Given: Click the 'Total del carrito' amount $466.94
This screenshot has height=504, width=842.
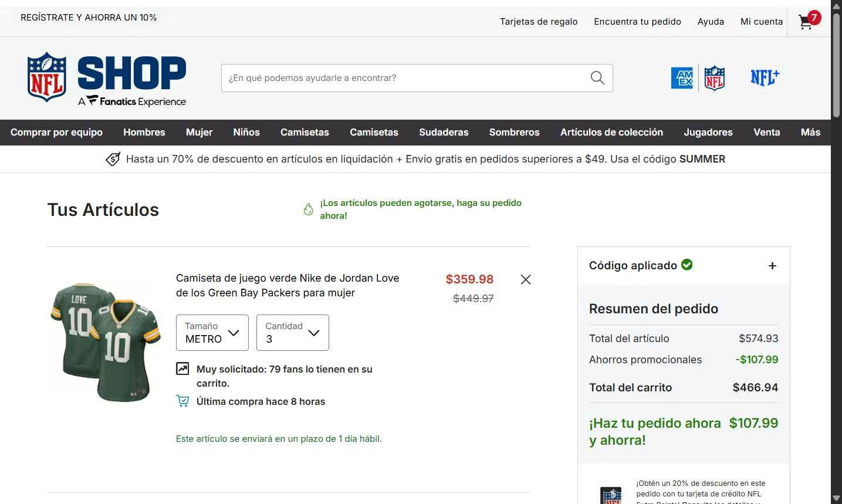Looking at the screenshot, I should (x=755, y=388).
